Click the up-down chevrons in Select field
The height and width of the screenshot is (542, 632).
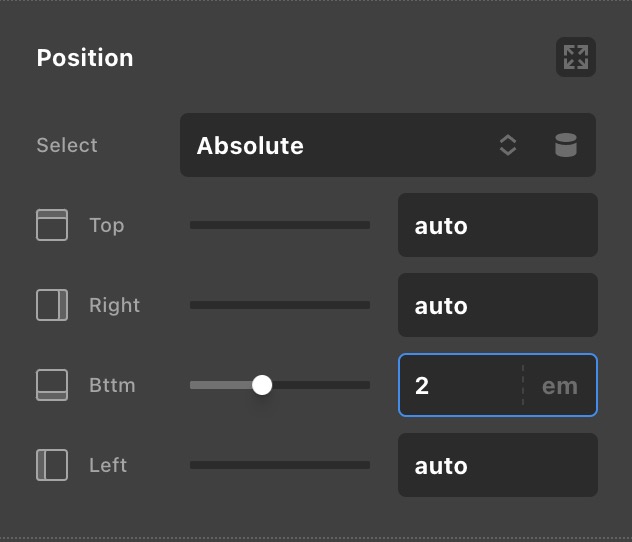[x=507, y=145]
